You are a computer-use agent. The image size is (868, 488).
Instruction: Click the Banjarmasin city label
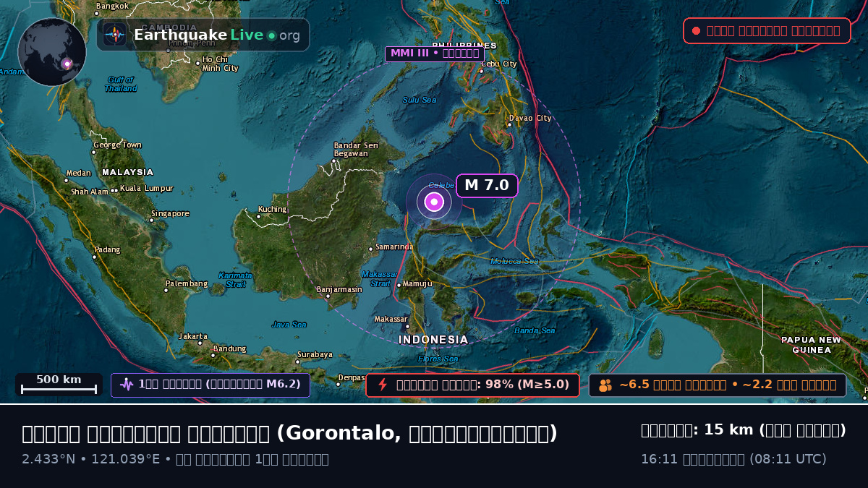[339, 290]
